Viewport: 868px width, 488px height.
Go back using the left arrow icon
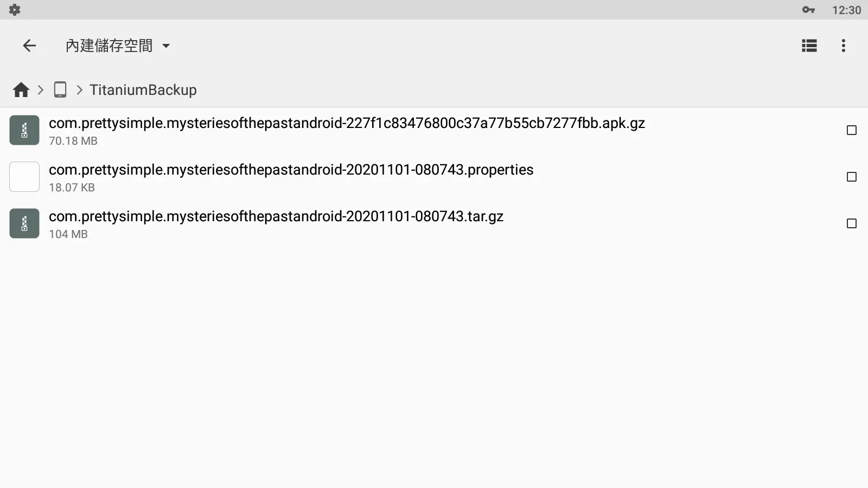coord(29,46)
